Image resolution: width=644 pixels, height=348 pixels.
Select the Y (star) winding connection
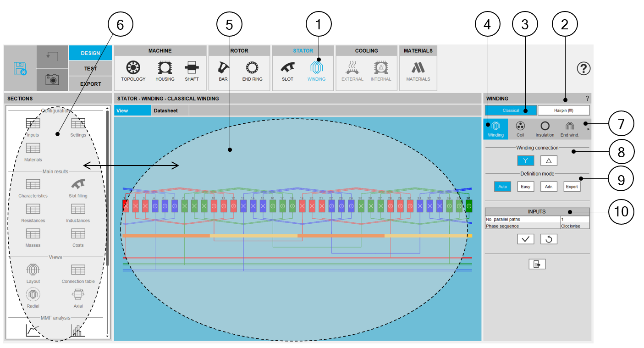click(525, 160)
